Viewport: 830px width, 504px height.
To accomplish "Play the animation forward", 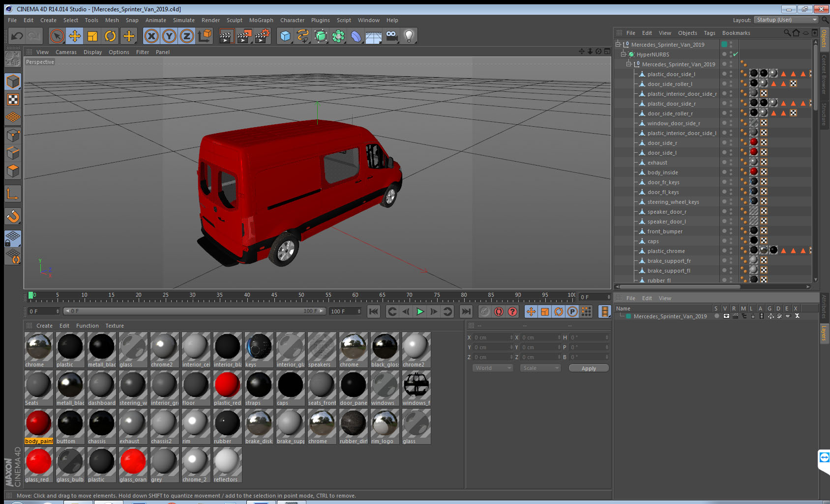I will (x=420, y=311).
